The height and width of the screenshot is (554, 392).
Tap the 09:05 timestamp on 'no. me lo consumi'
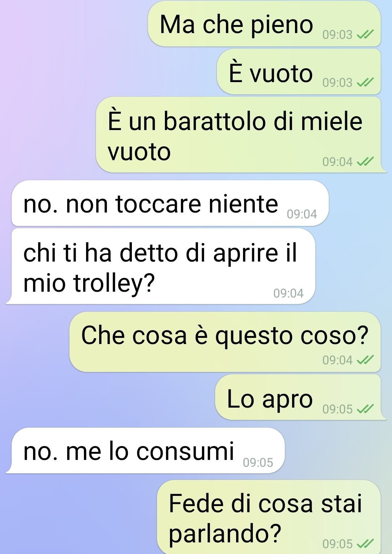point(258,462)
